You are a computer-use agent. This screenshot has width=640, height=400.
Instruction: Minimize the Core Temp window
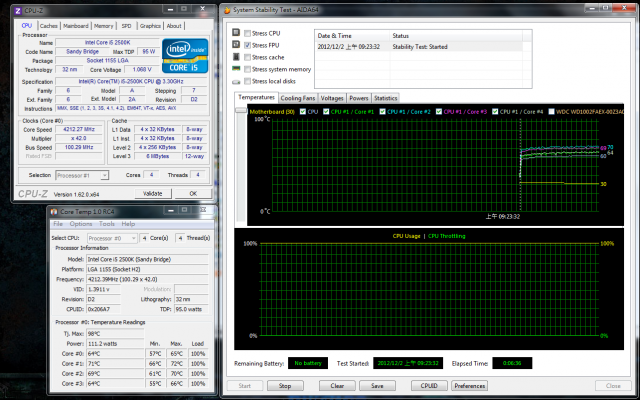point(170,211)
